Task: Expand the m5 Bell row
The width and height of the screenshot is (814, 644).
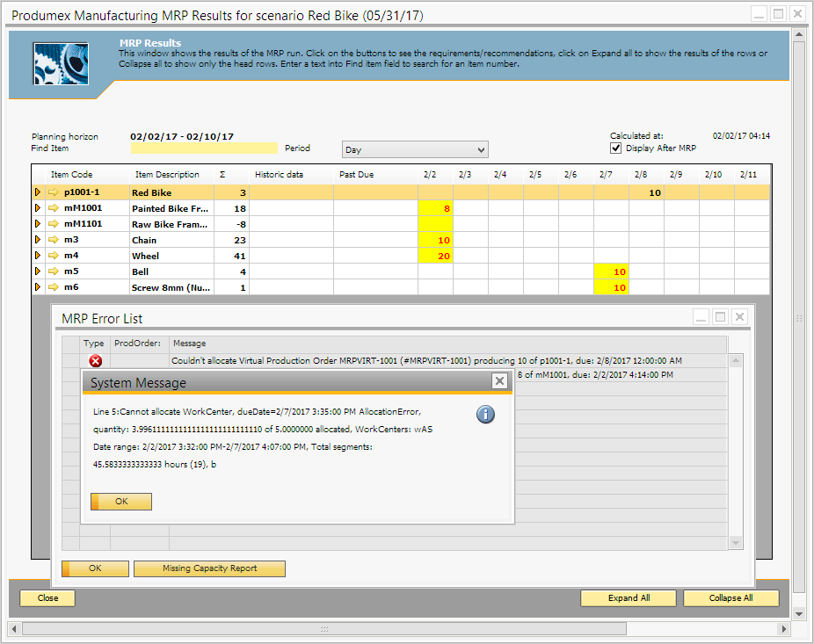Action: click(38, 271)
